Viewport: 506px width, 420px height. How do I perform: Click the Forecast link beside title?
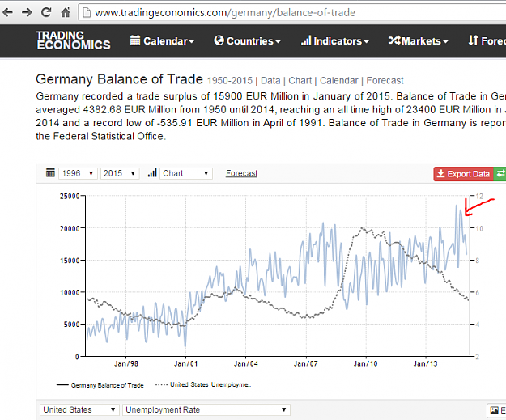coord(385,80)
